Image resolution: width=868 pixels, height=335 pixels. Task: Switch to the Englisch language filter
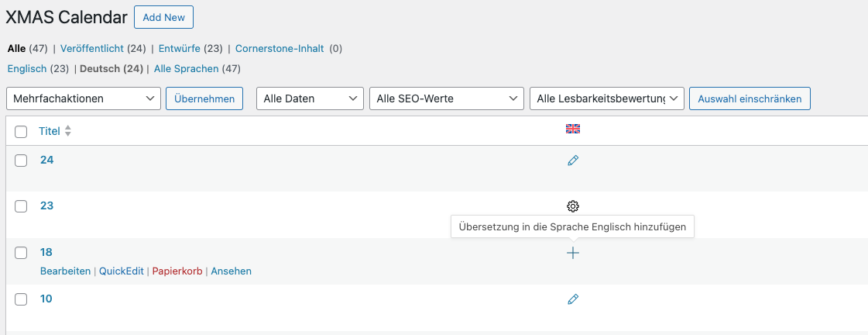27,69
